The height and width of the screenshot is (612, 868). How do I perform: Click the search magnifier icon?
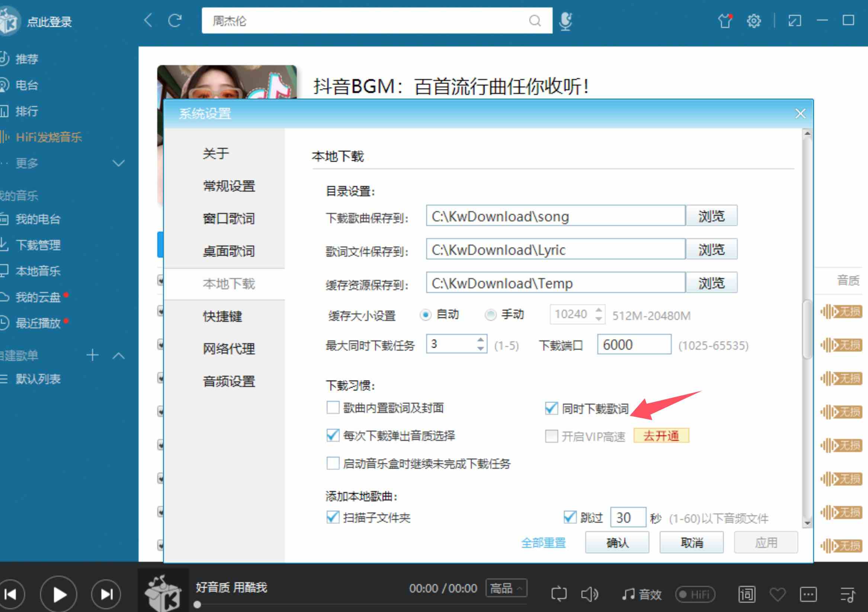(535, 20)
